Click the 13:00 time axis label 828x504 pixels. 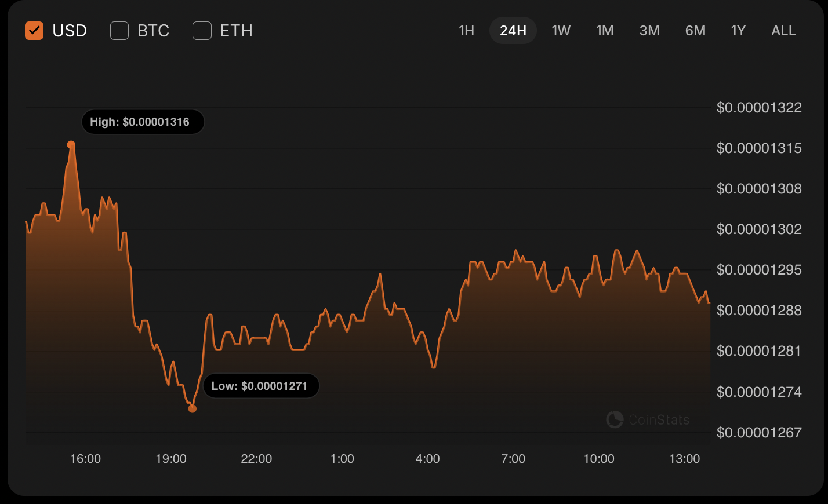point(684,459)
